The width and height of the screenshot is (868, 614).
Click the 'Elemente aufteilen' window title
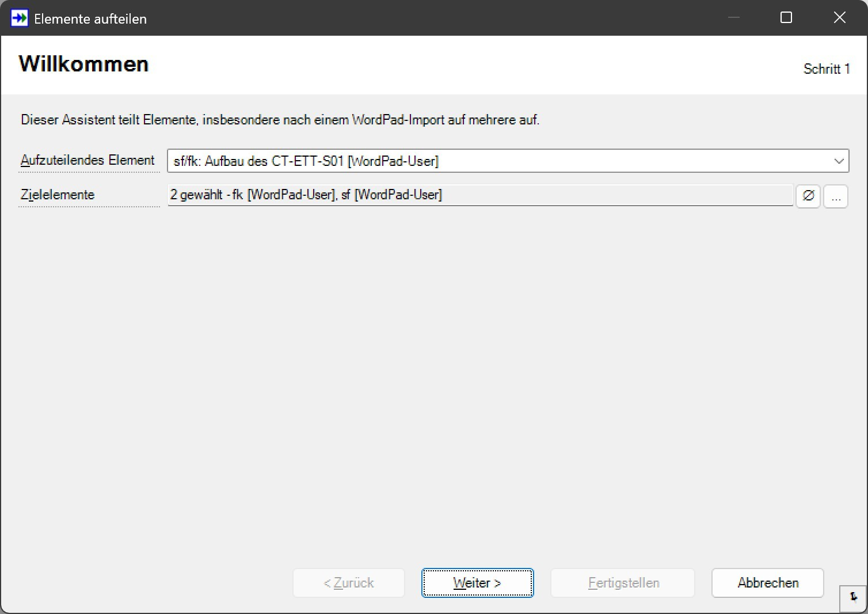90,19
